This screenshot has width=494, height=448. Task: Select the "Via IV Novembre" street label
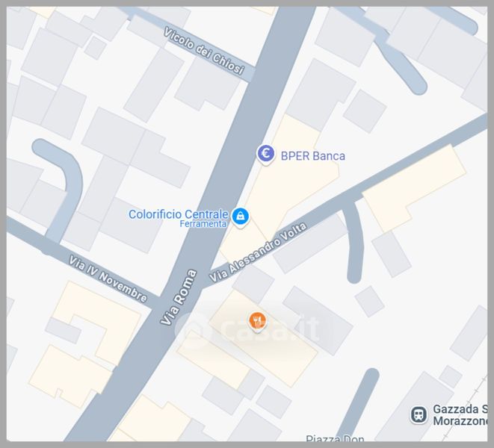[x=108, y=279]
